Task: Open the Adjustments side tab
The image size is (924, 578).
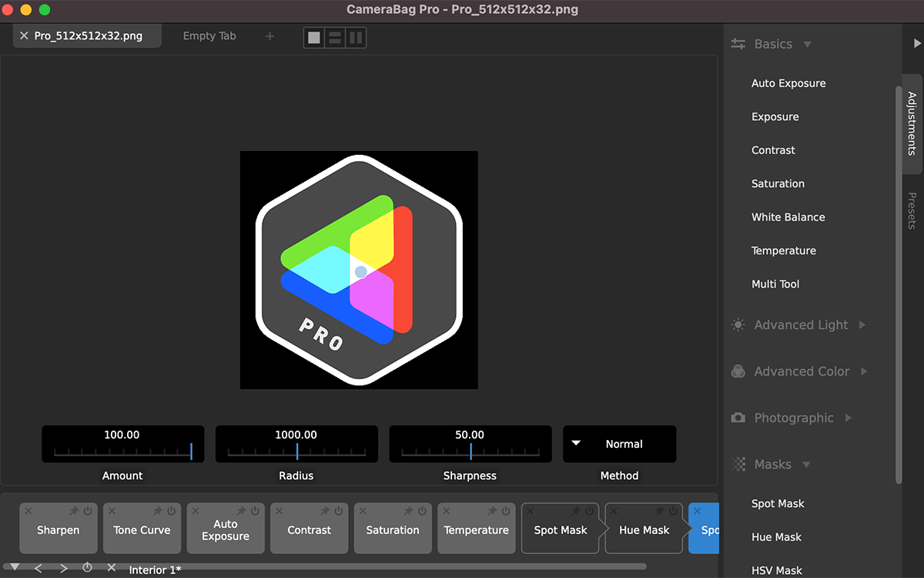Action: [x=912, y=123]
